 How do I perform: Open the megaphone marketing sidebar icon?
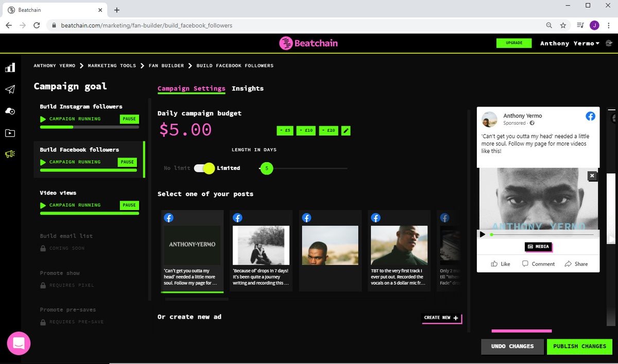point(10,154)
